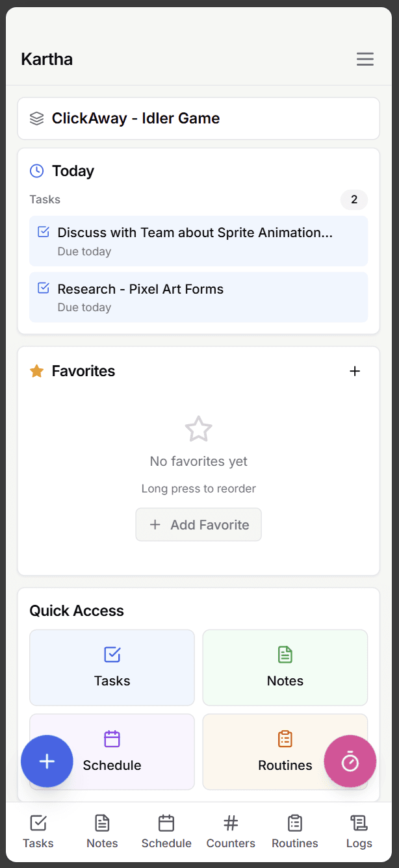The image size is (399, 868).
Task: Check off the Sprite Animation discussion task
Action: coord(44,231)
